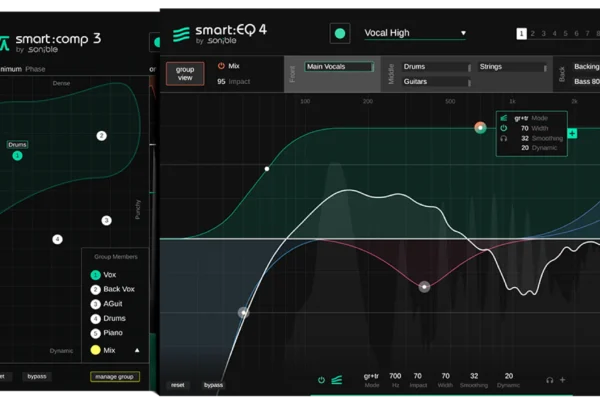Screen dimensions: 600x400
Task: Click the group view button
Action: point(185,74)
